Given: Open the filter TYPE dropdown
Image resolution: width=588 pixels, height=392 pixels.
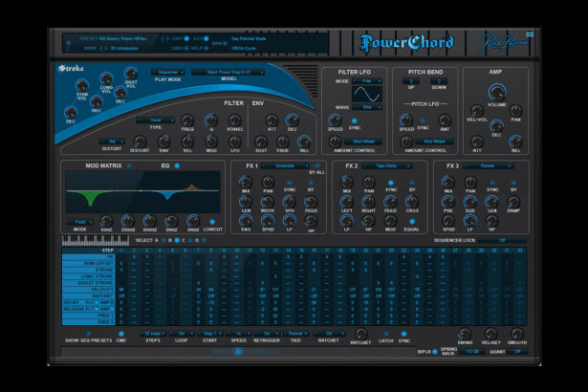Looking at the screenshot, I should point(155,120).
